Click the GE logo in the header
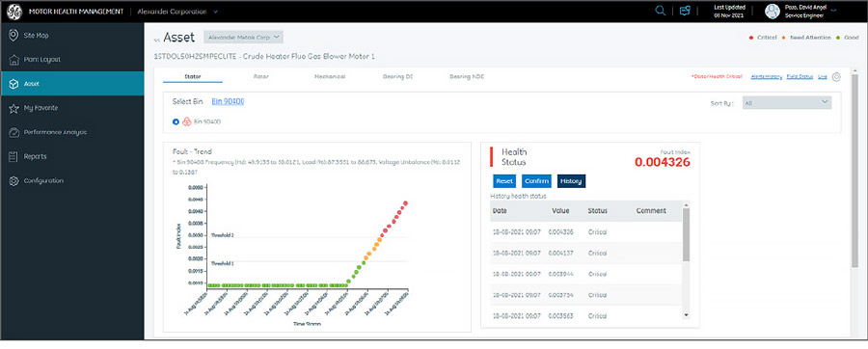This screenshot has width=868, height=349. (x=14, y=12)
